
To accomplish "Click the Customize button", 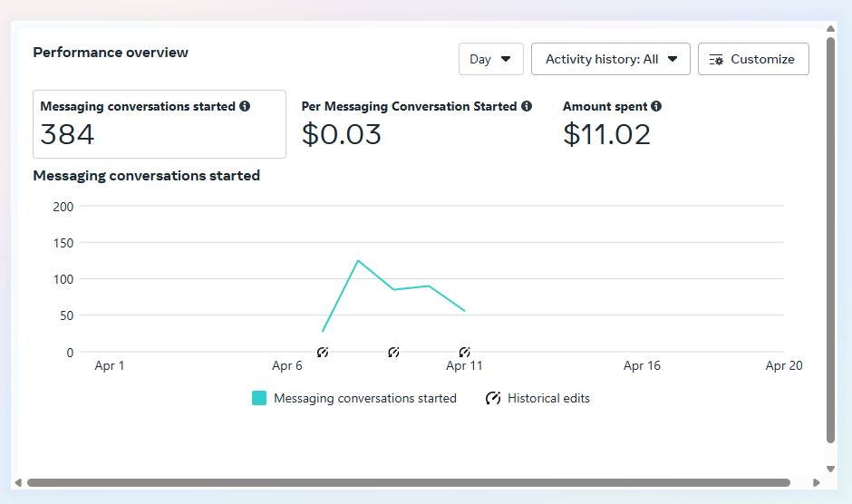I will pos(752,59).
